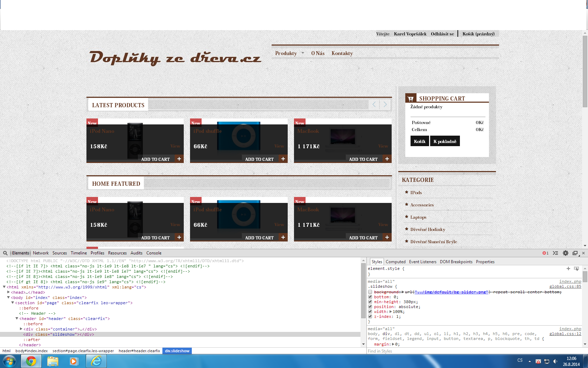Click plus icon on iPod Nano in Latest Products
588x368 pixels.
pyautogui.click(x=179, y=159)
